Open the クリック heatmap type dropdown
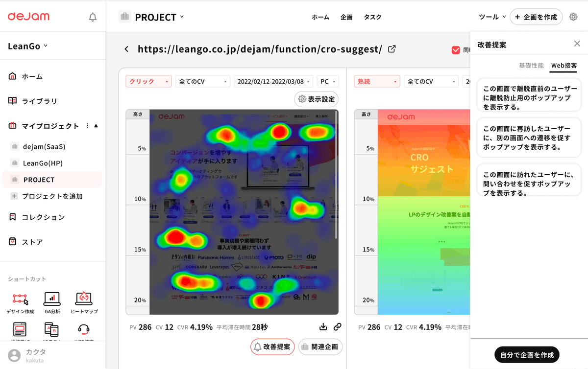Viewport: 588px width, 369px height. point(149,81)
